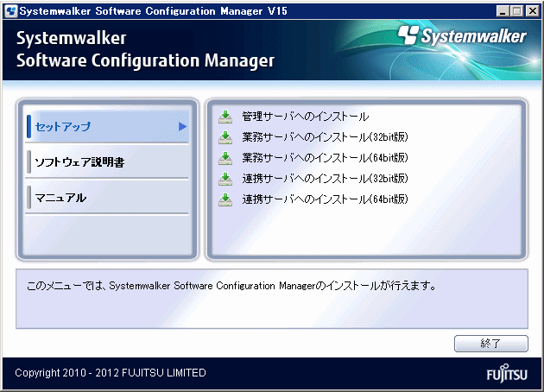Screen dimensions: 544x392
Task: Start 連携サーバへのインストール(64bit版)
Action: (325, 199)
